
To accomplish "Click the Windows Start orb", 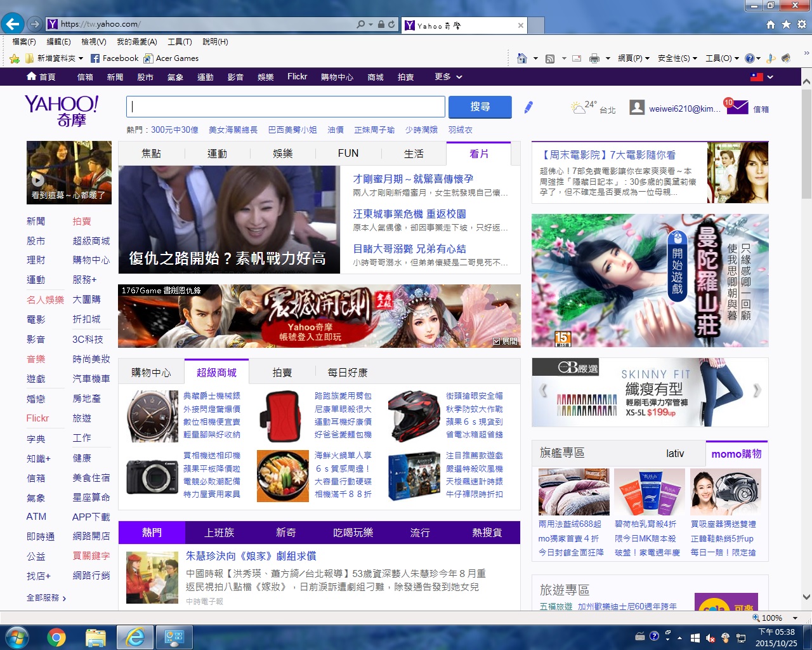I will 16,637.
